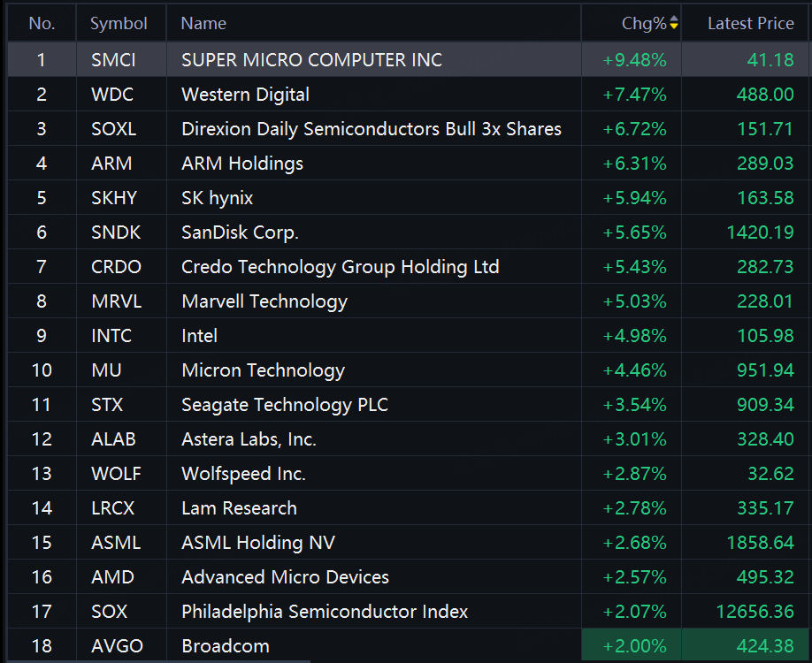
Task: Sort by the Chg% arrow icon
Action: point(674,23)
